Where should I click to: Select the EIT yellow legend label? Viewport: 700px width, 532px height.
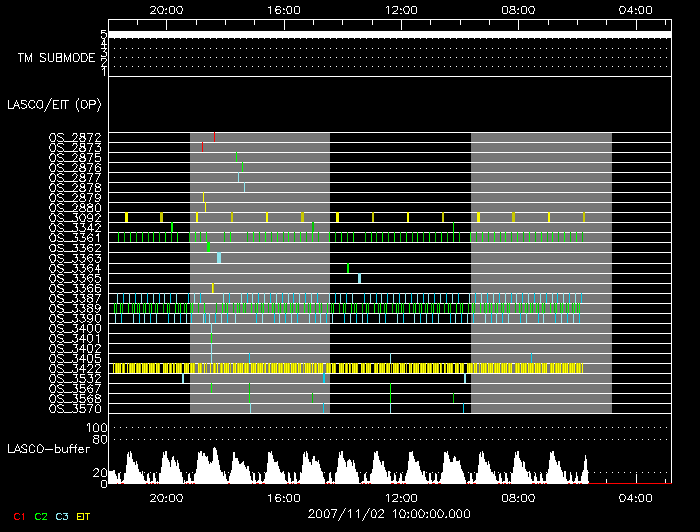tap(83, 516)
